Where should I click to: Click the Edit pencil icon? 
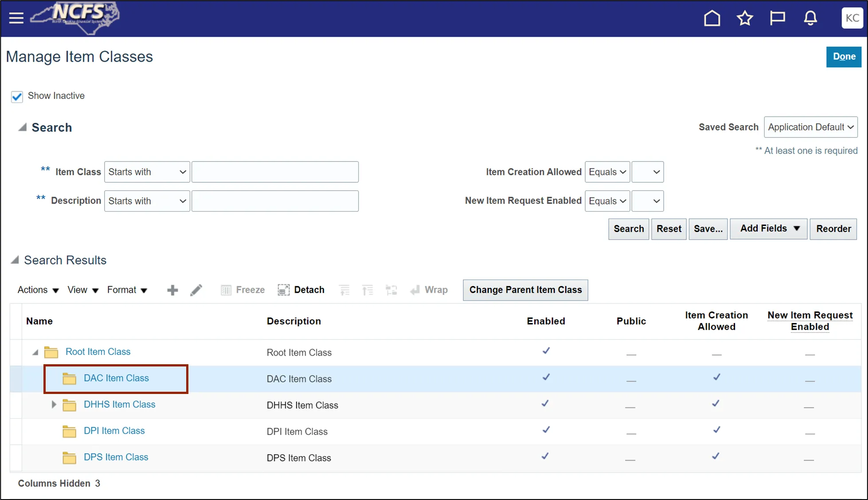click(x=196, y=290)
